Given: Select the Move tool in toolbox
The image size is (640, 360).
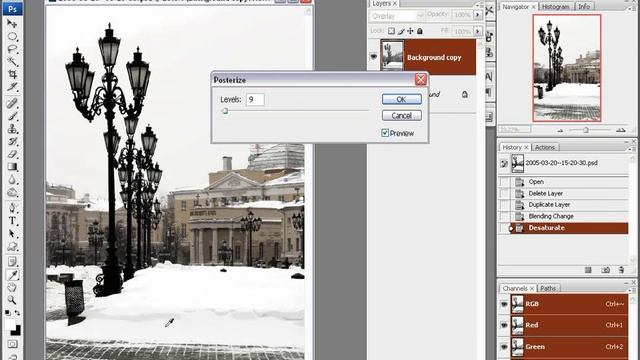Looking at the screenshot, I should click(12, 24).
